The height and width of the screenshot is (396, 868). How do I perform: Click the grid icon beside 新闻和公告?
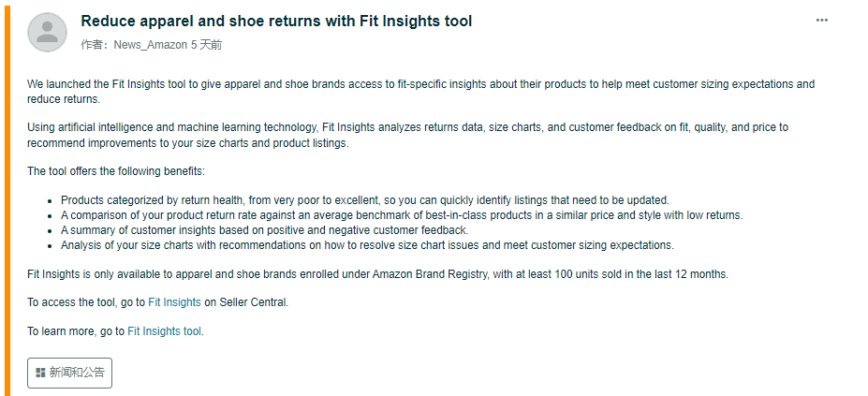click(x=40, y=373)
